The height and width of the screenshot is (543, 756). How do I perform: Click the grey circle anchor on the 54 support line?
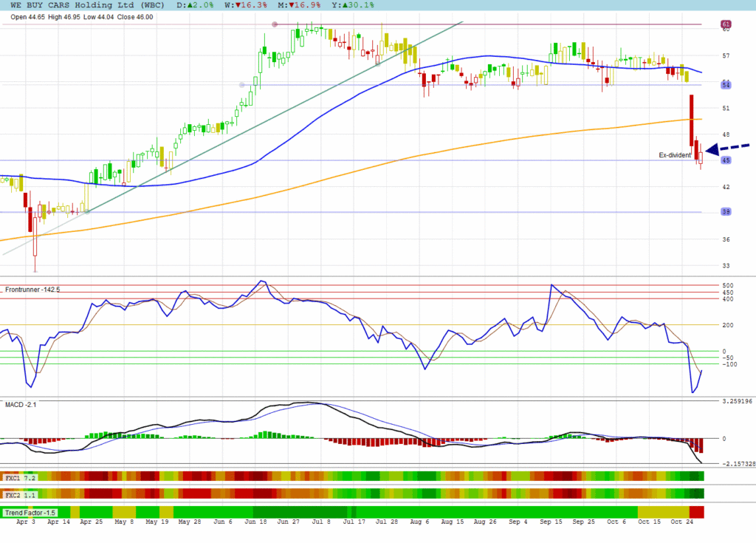point(242,85)
